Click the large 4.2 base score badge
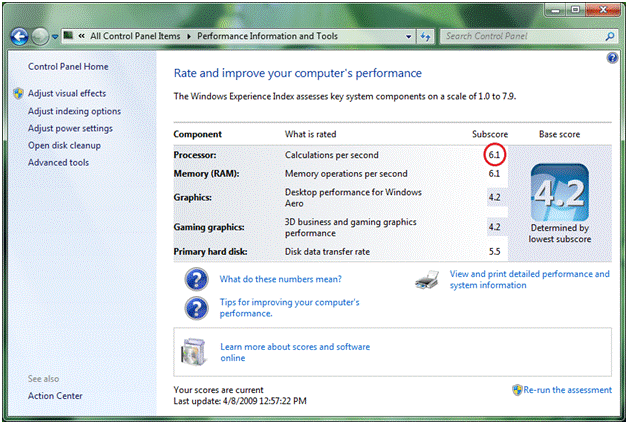Screen dimensions: 628x424 point(560,193)
